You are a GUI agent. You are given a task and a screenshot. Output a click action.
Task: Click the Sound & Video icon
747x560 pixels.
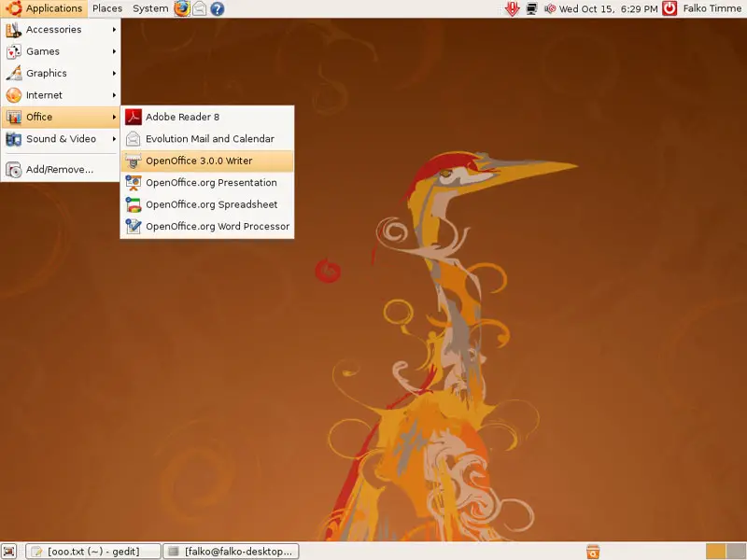pos(14,139)
